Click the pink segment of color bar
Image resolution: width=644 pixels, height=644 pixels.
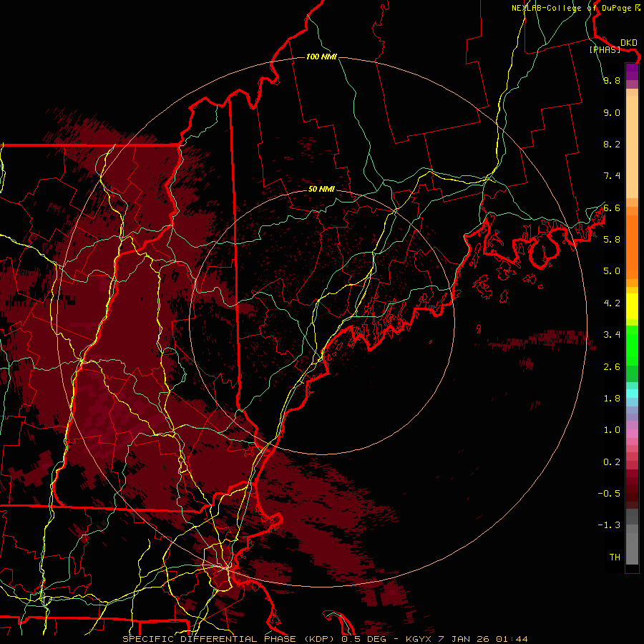[632, 434]
